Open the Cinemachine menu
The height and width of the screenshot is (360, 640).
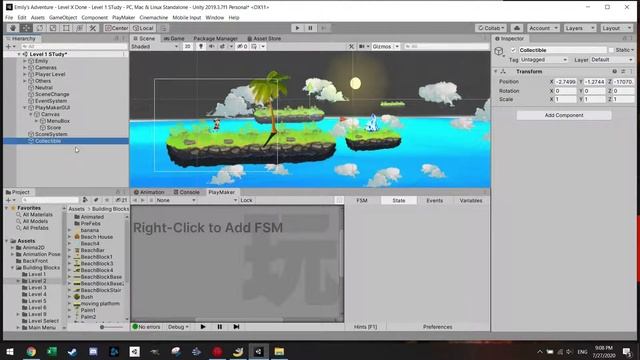click(153, 18)
